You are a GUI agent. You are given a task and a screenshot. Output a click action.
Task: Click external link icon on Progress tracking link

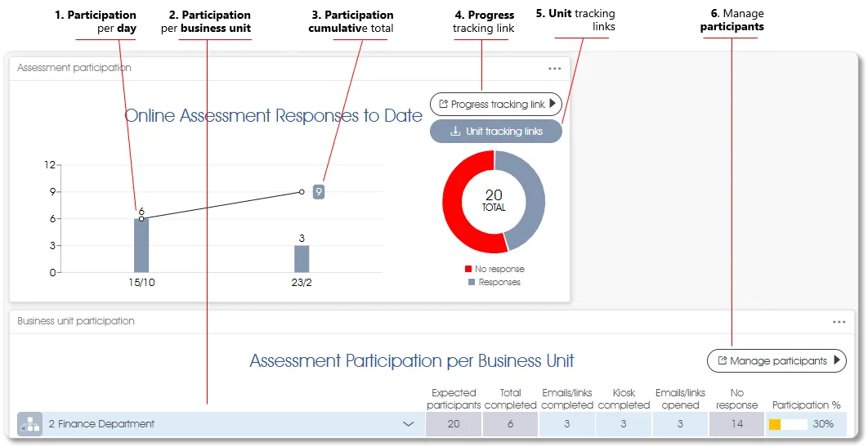[443, 105]
